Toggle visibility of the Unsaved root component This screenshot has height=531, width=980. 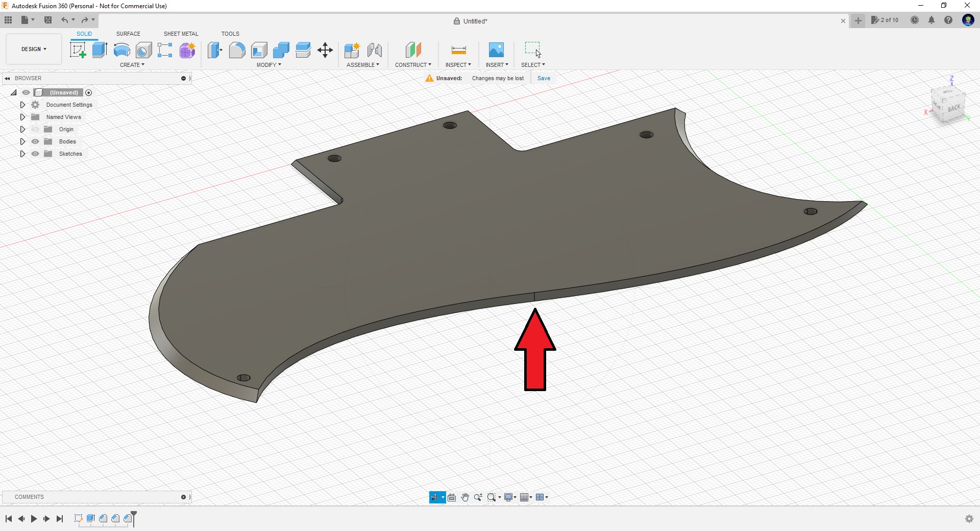click(x=26, y=92)
